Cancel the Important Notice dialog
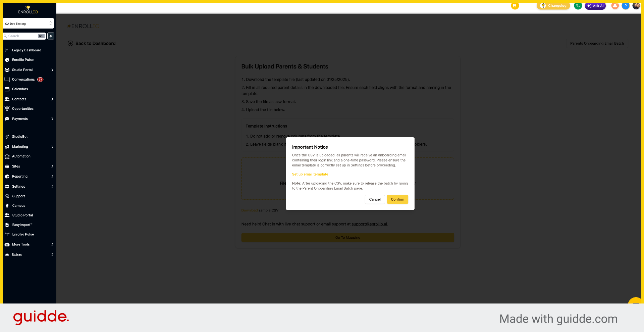This screenshot has width=644, height=332. (375, 199)
